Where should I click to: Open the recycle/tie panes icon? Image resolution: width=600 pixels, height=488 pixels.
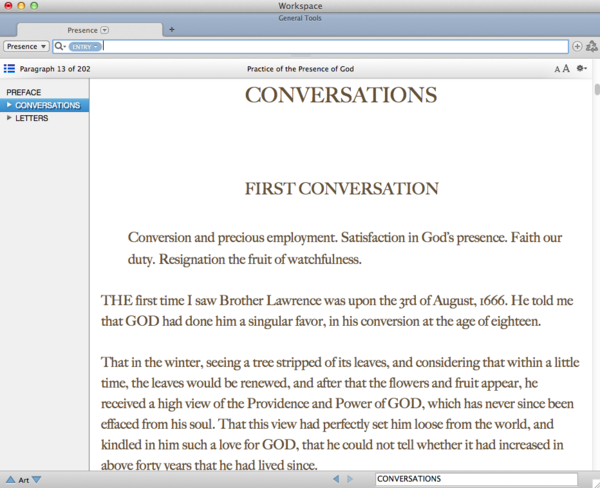coord(592,46)
